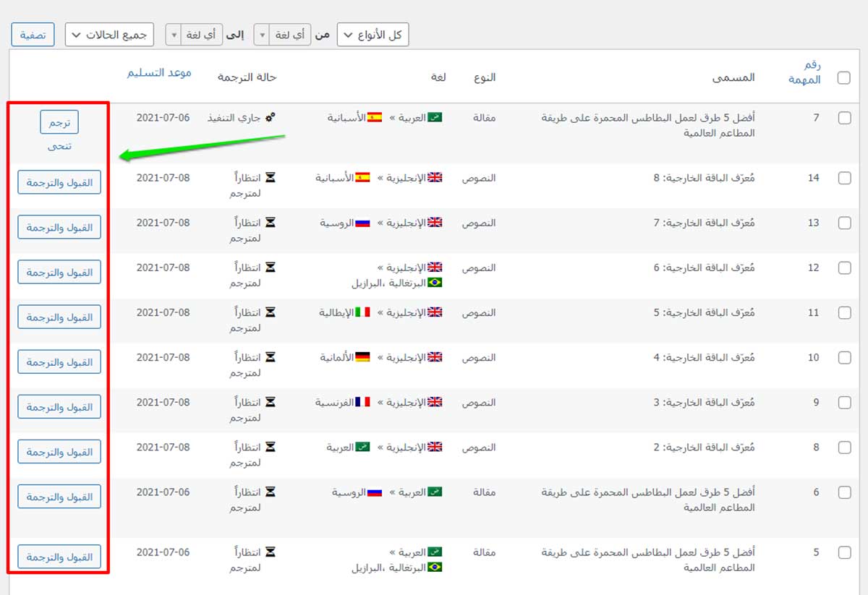Click the Brazil flag in job 12 row
This screenshot has height=595, width=868.
point(435,283)
